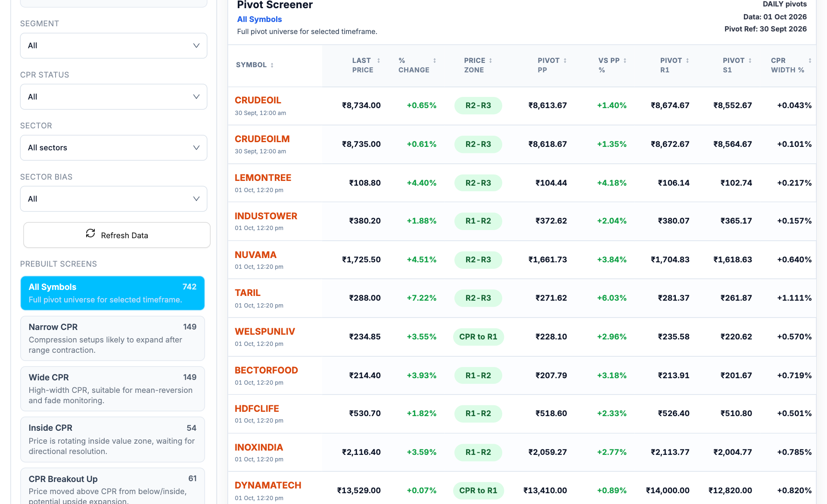Click +7.22% change value
The height and width of the screenshot is (504, 827).
point(422,298)
